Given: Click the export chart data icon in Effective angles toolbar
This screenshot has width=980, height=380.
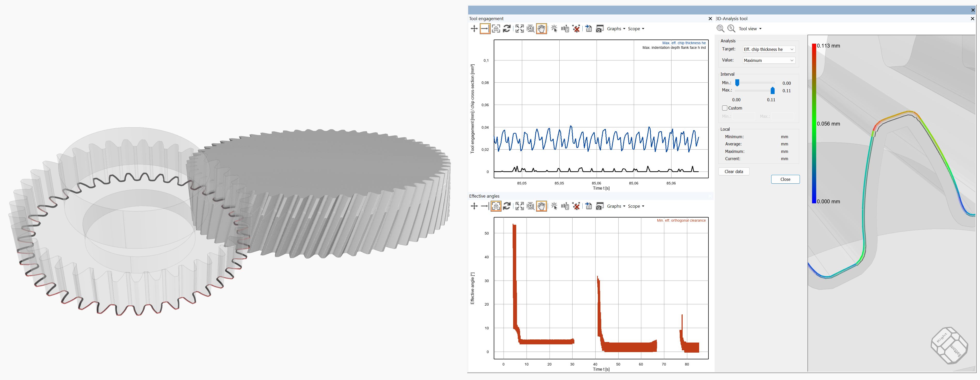Looking at the screenshot, I should point(589,206).
